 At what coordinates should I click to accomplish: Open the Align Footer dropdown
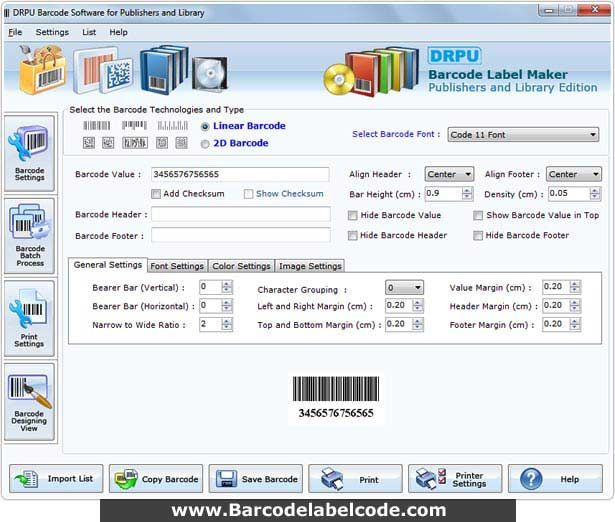pyautogui.click(x=573, y=174)
